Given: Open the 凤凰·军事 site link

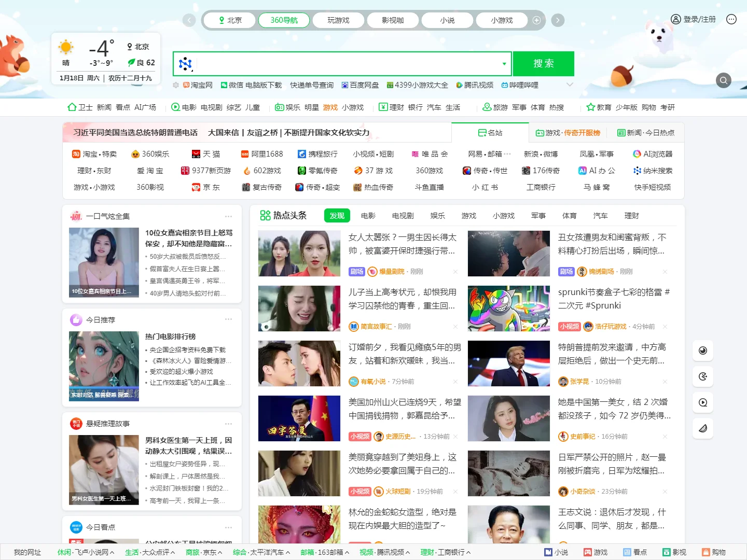Looking at the screenshot, I should 597,154.
